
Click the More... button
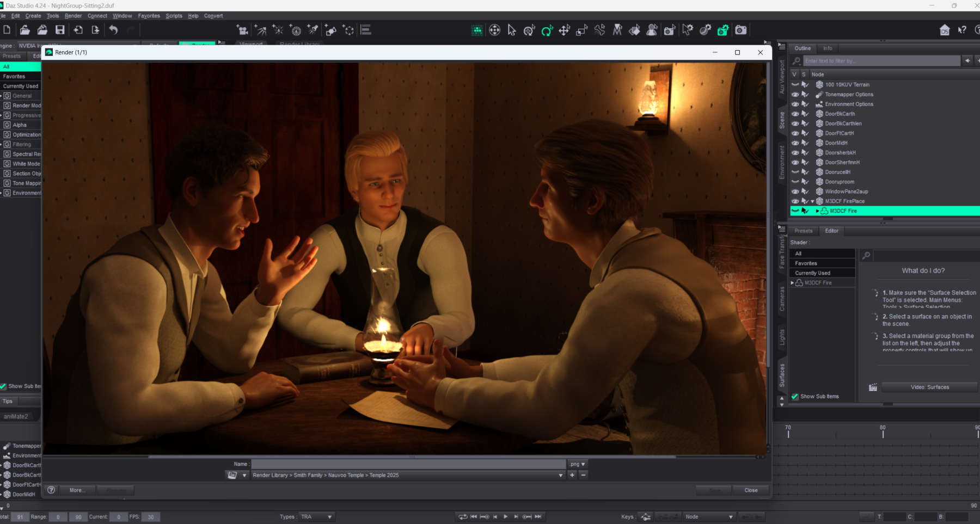click(77, 490)
